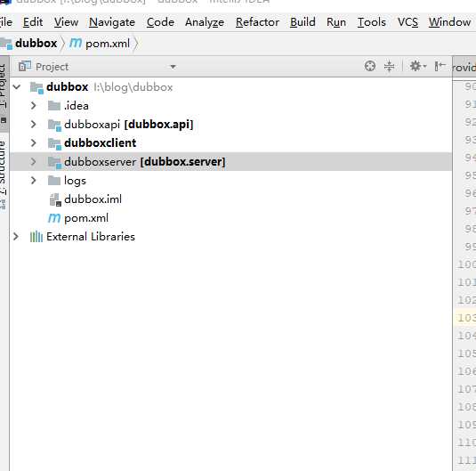The height and width of the screenshot is (471, 476).
Task: Open the Refactor menu
Action: tap(257, 22)
